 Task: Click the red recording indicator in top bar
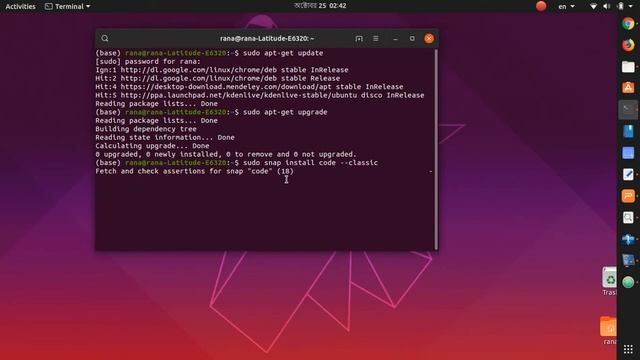(x=541, y=6)
